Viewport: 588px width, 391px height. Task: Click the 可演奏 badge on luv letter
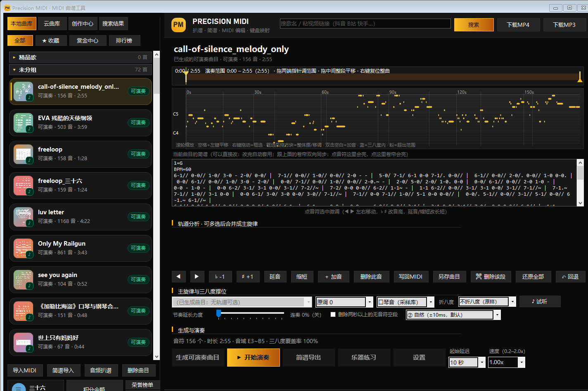[x=138, y=217]
